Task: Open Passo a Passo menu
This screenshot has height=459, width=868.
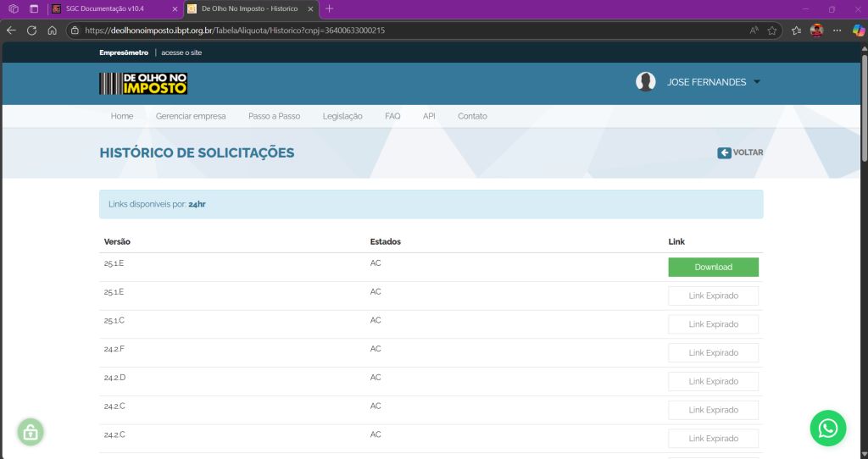Action: coord(274,116)
